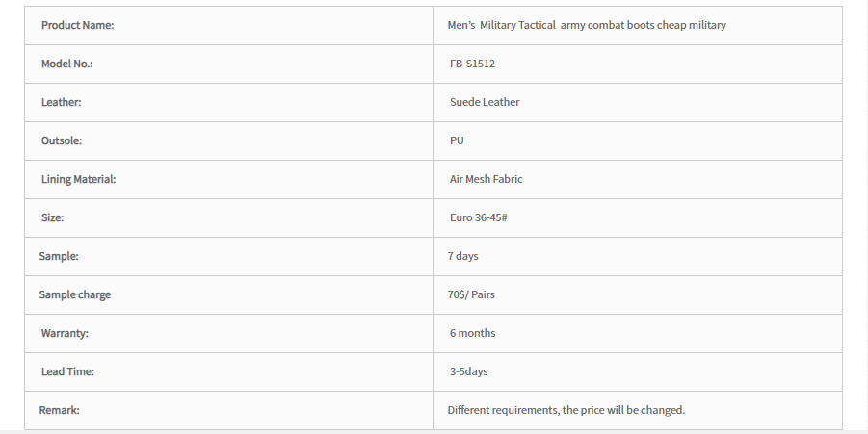Select the 3-5days lead time value
The image size is (868, 434).
468,371
